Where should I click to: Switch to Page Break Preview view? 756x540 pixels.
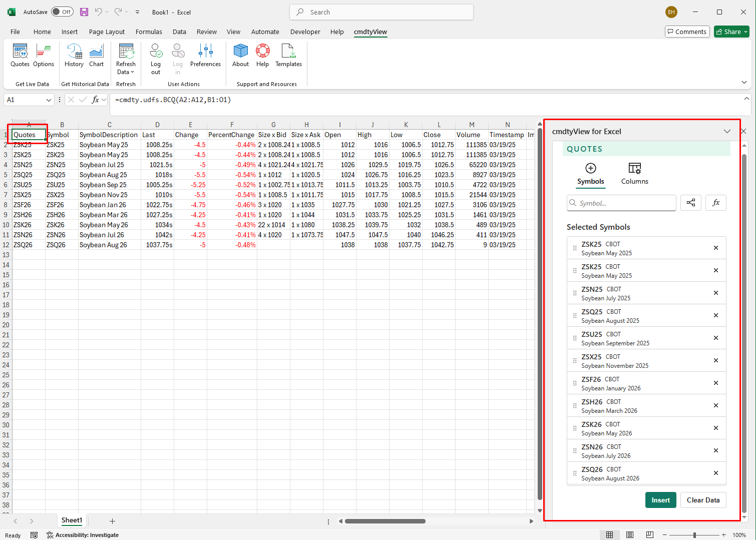650,535
